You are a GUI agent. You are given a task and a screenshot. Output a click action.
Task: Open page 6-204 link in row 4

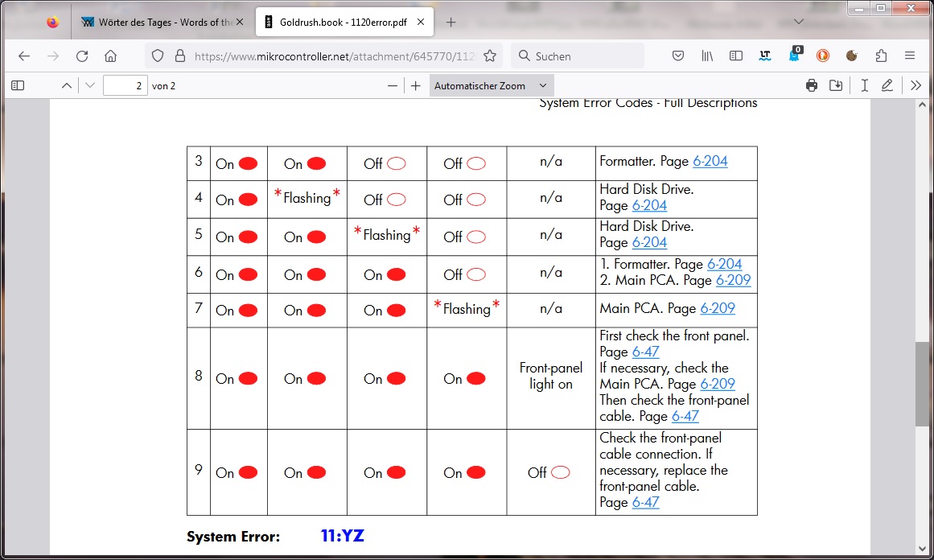(649, 205)
